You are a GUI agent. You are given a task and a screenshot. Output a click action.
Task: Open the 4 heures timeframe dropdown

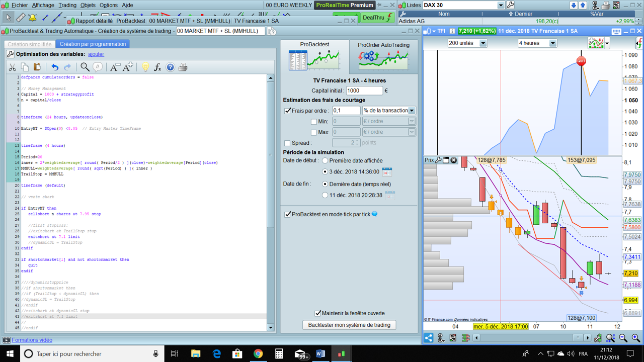pos(552,43)
